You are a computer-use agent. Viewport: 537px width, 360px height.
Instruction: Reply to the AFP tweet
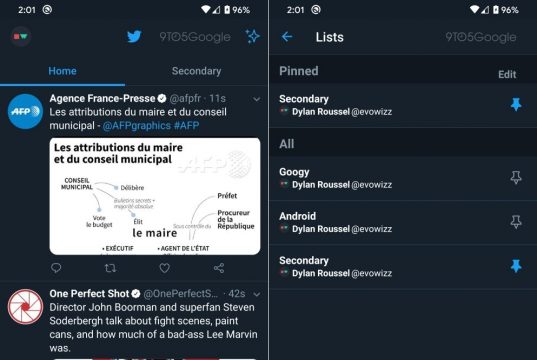tap(56, 268)
